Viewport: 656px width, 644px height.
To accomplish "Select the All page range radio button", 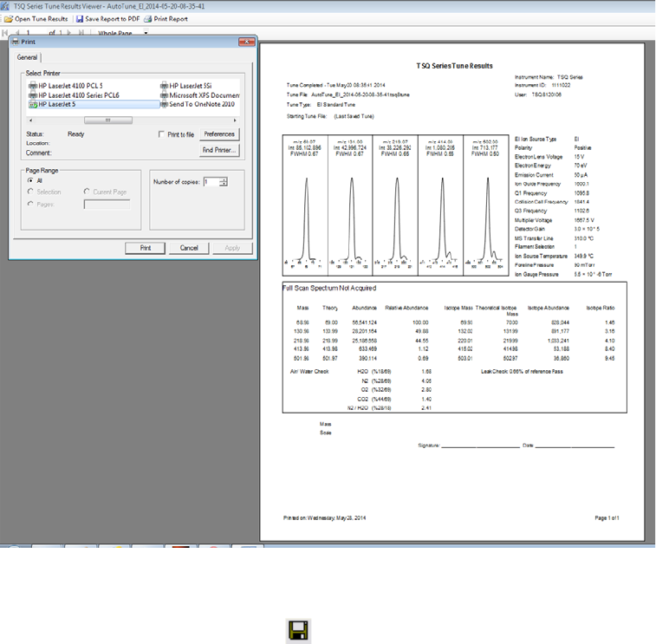I will 31,180.
